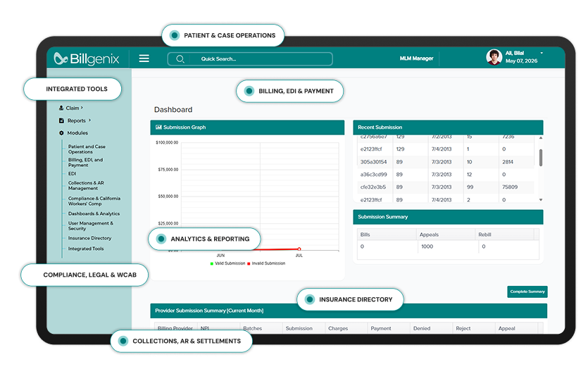Click the Analytics & Reporting callout

click(204, 239)
